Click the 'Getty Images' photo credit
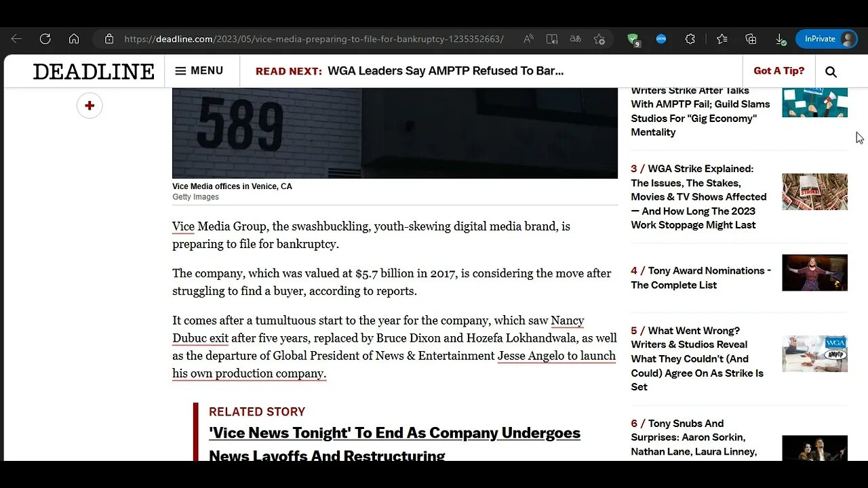The width and height of the screenshot is (868, 488). click(195, 197)
